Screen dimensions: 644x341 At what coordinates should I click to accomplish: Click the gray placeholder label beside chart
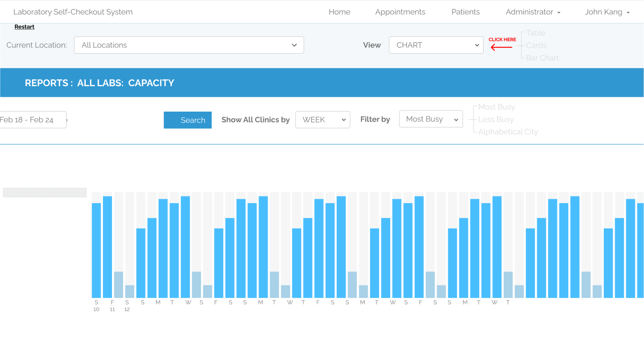pos(45,193)
